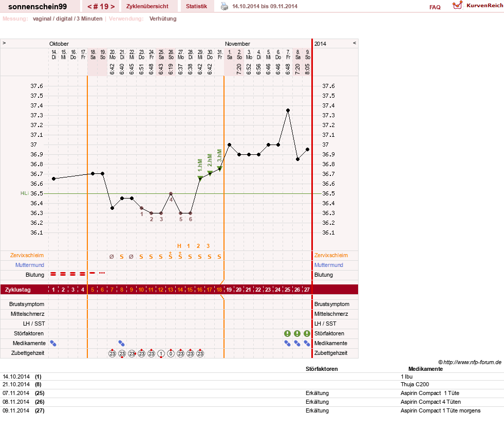
Task: Click 'Erkältung' in the 07.11.2014 row
Action: [318, 393]
